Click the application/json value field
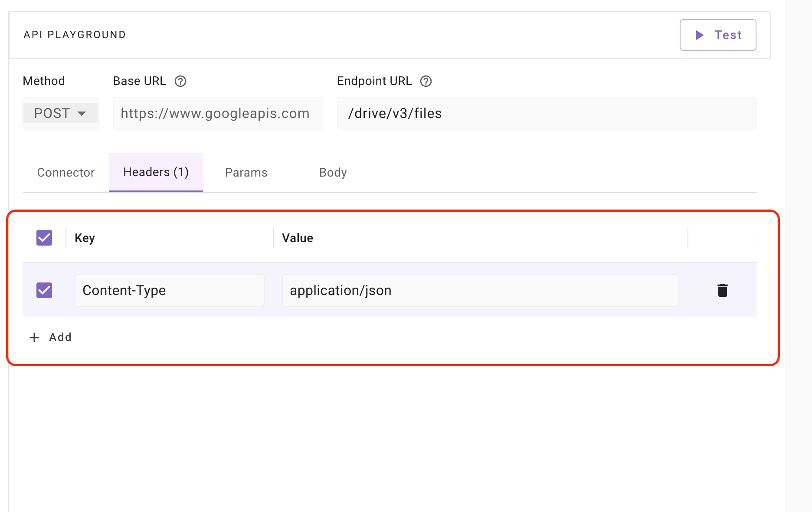 (480, 290)
